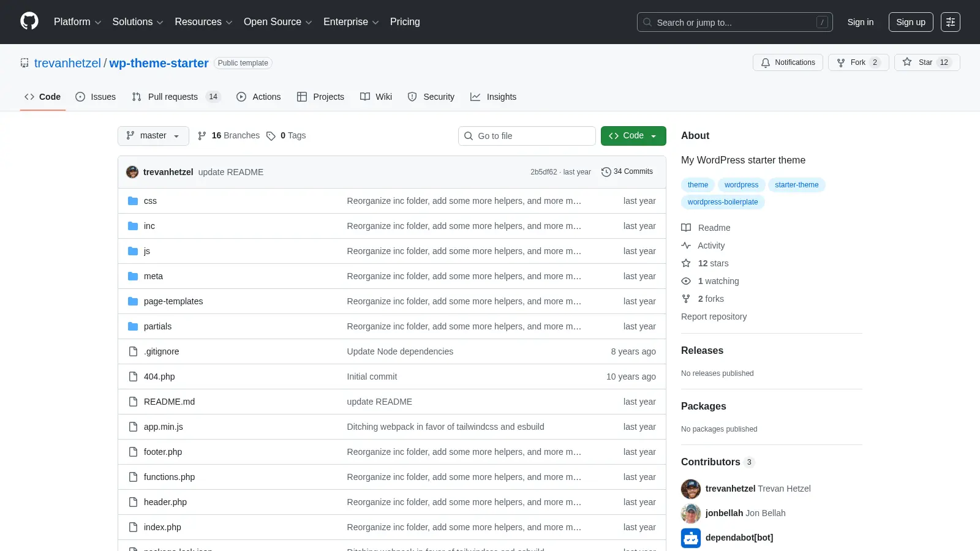Switch to the Wiki tab

click(x=376, y=97)
